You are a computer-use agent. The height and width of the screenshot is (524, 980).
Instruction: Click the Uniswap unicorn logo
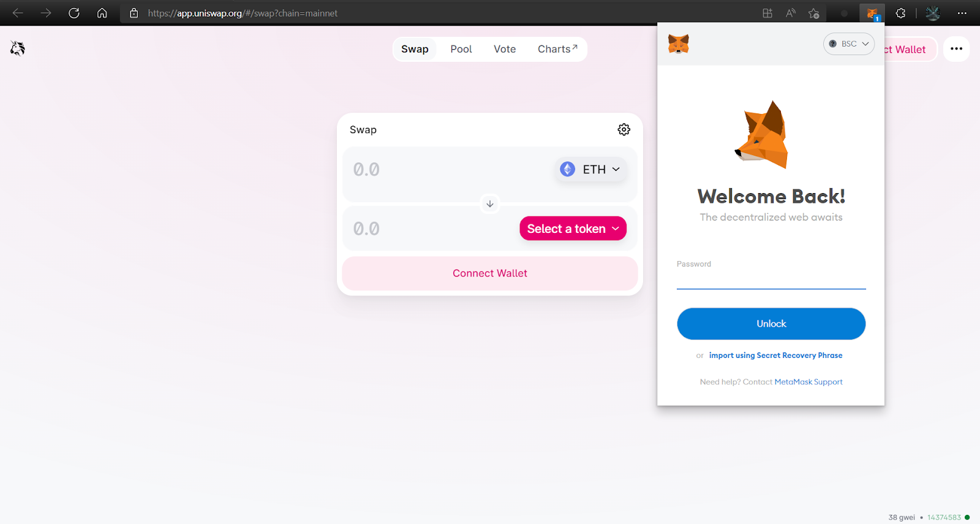point(17,48)
